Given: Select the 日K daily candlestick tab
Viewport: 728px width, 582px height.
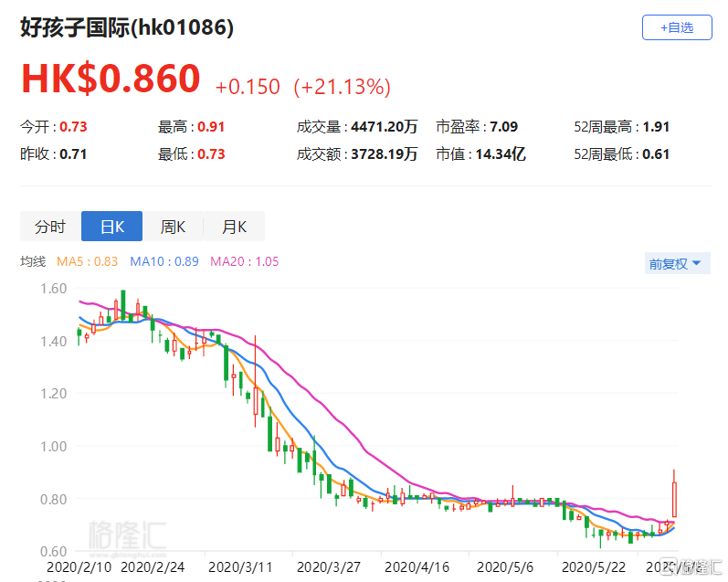Looking at the screenshot, I should (x=111, y=227).
